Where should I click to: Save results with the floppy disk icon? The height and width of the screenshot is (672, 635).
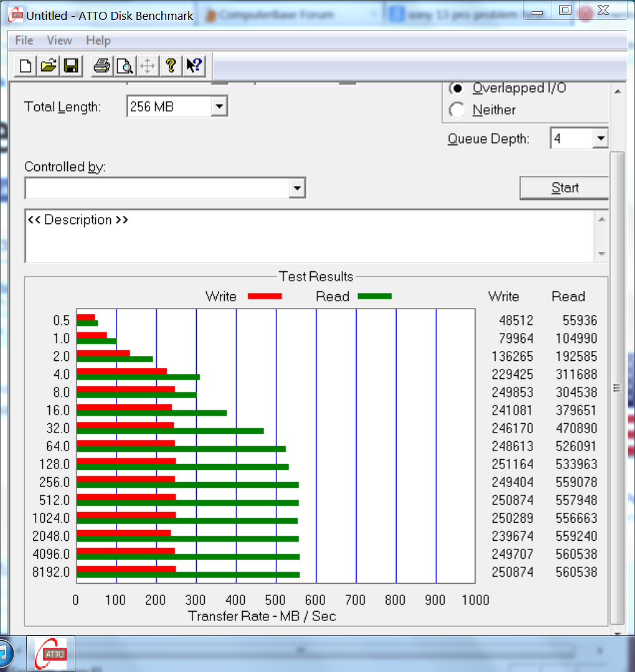[x=71, y=66]
